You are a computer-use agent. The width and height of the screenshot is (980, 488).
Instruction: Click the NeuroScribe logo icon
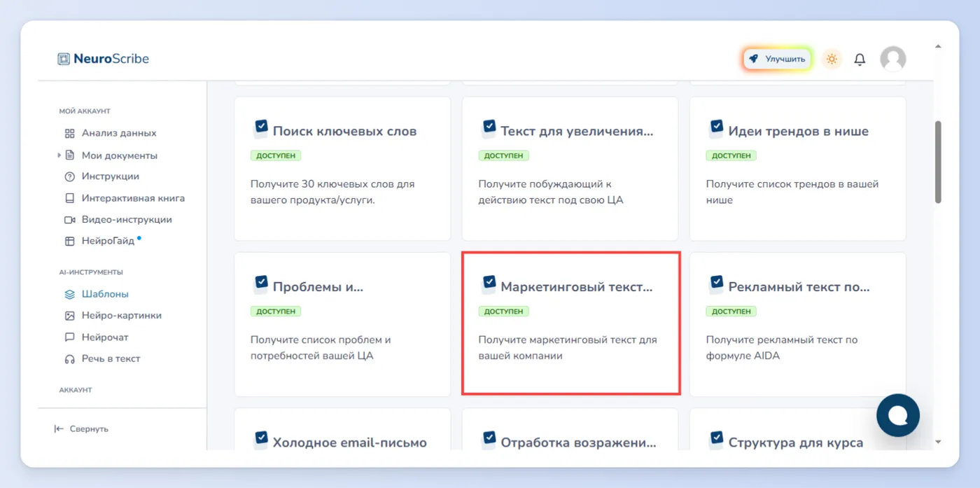(64, 59)
